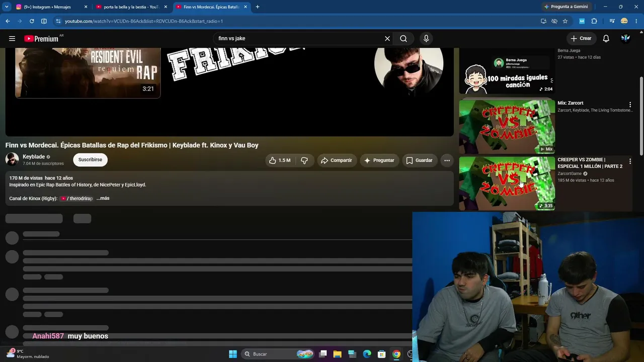Go back in browser history
Screen dimensions: 644x362
[8, 21]
